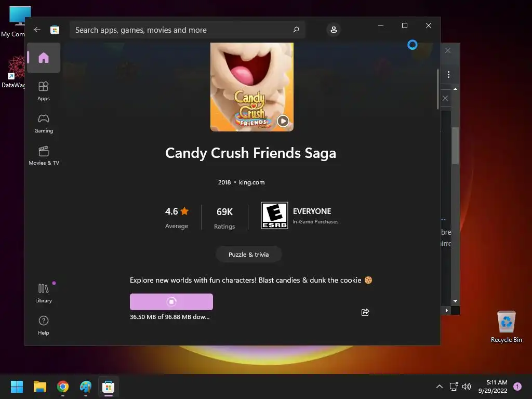532x399 pixels.
Task: Click the background window's scroll down arrow
Action: (x=455, y=301)
